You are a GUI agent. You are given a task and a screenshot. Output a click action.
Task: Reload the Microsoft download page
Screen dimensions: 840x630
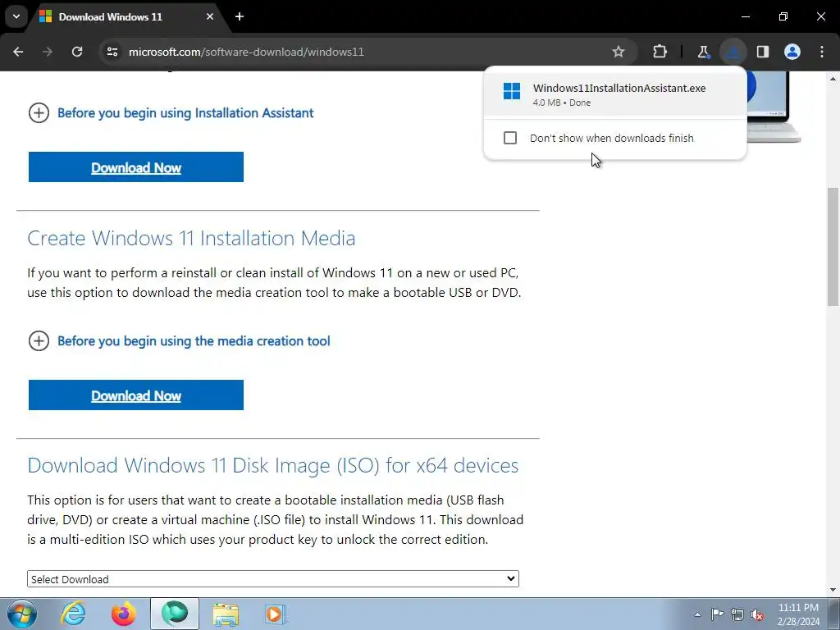(x=77, y=52)
